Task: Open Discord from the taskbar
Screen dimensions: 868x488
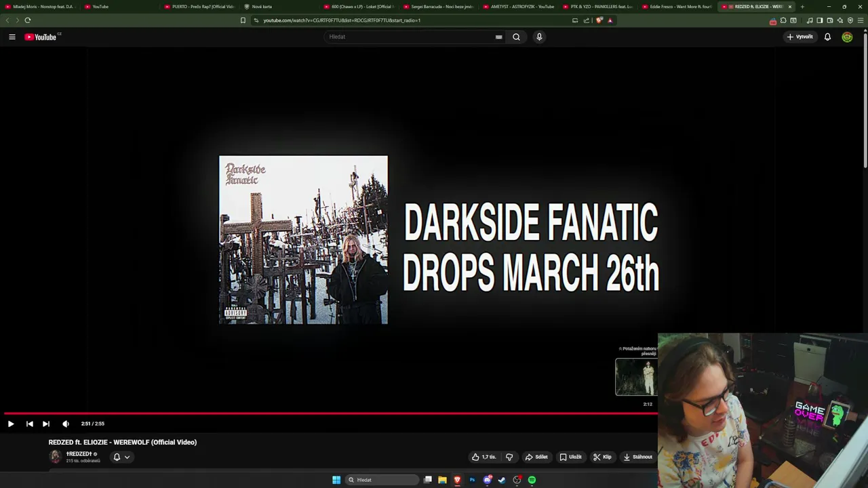Action: 487,480
